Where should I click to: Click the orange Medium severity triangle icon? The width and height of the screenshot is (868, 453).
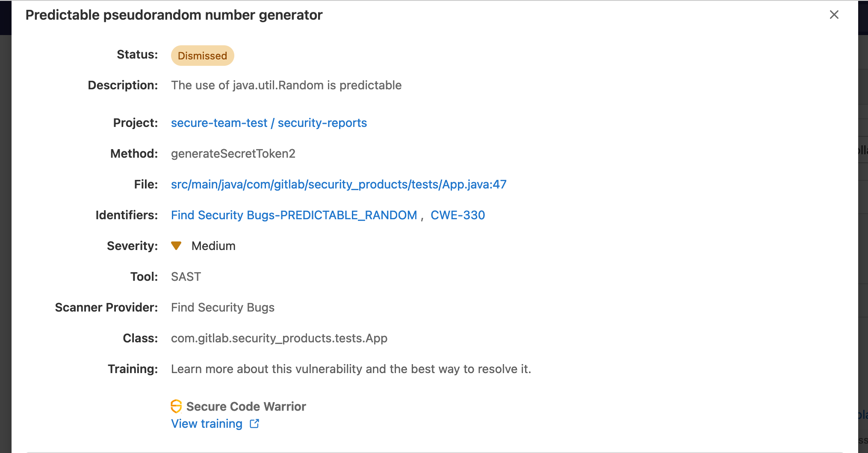click(177, 246)
